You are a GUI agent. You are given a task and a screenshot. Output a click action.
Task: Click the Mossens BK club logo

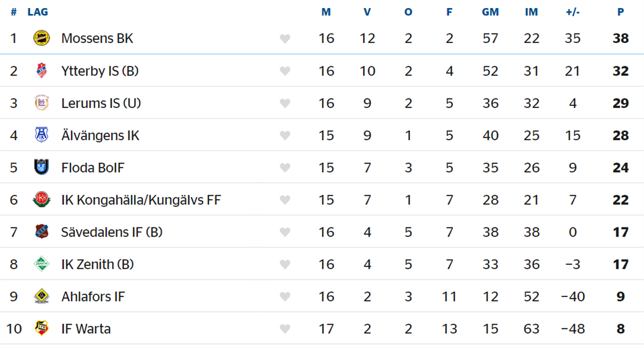[x=42, y=38]
